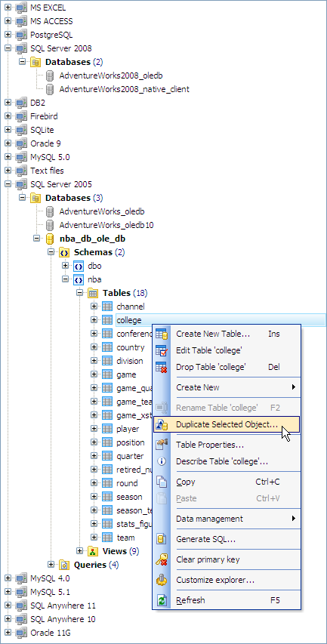Click the Firebird server icon
This screenshot has width=327, height=644.
22,116
